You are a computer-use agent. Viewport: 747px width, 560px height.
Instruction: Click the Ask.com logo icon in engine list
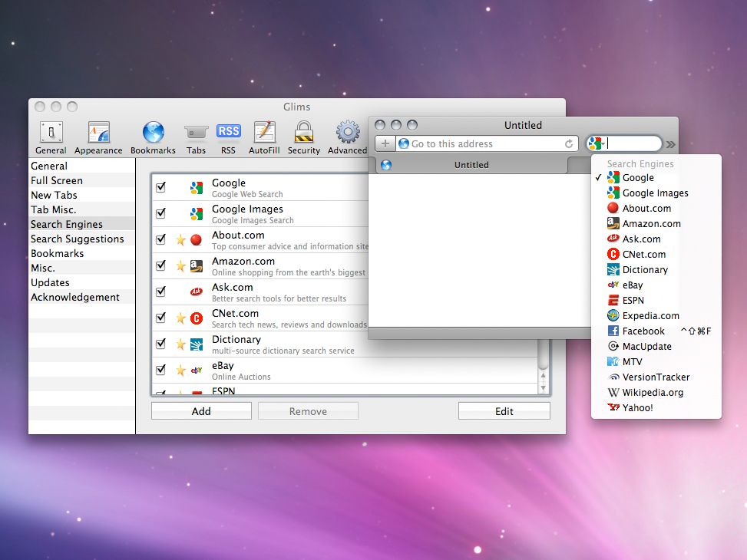pyautogui.click(x=197, y=292)
